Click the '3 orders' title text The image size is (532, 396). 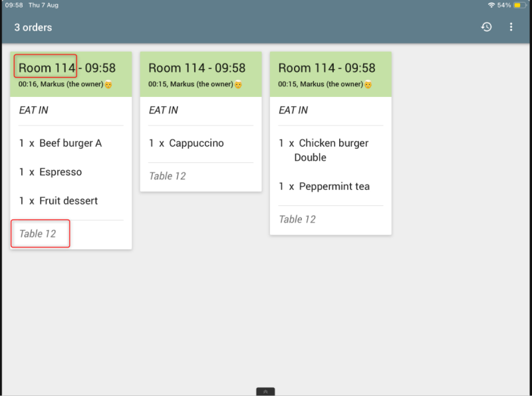33,27
